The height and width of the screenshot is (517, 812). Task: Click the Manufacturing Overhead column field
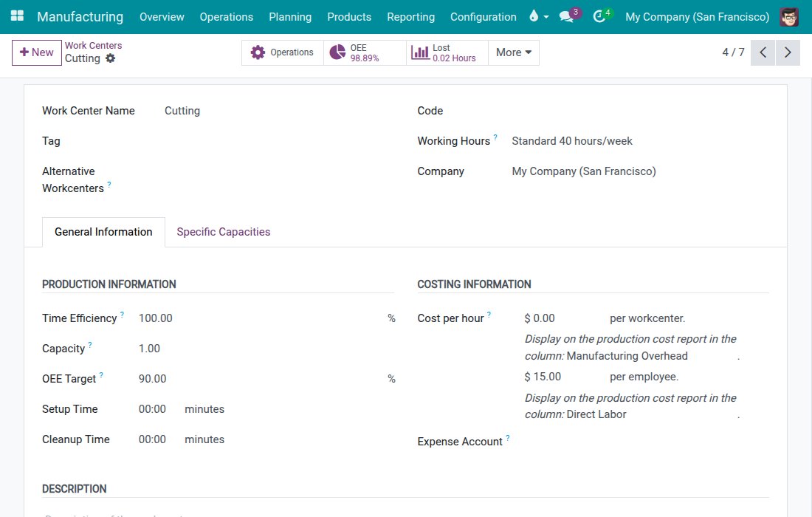(651, 356)
